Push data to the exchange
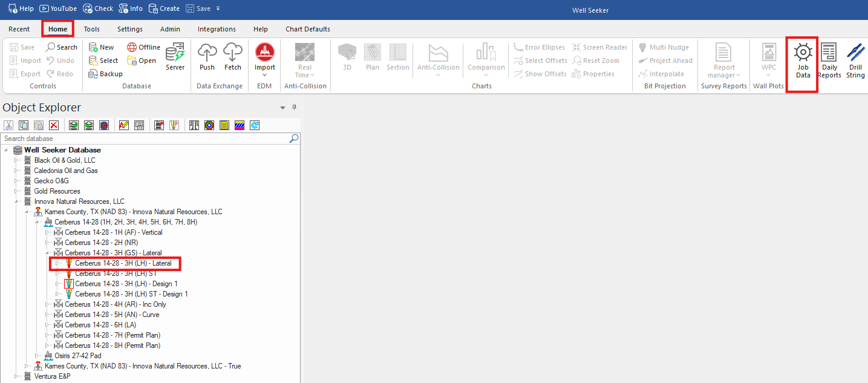This screenshot has width=868, height=383. [x=207, y=57]
